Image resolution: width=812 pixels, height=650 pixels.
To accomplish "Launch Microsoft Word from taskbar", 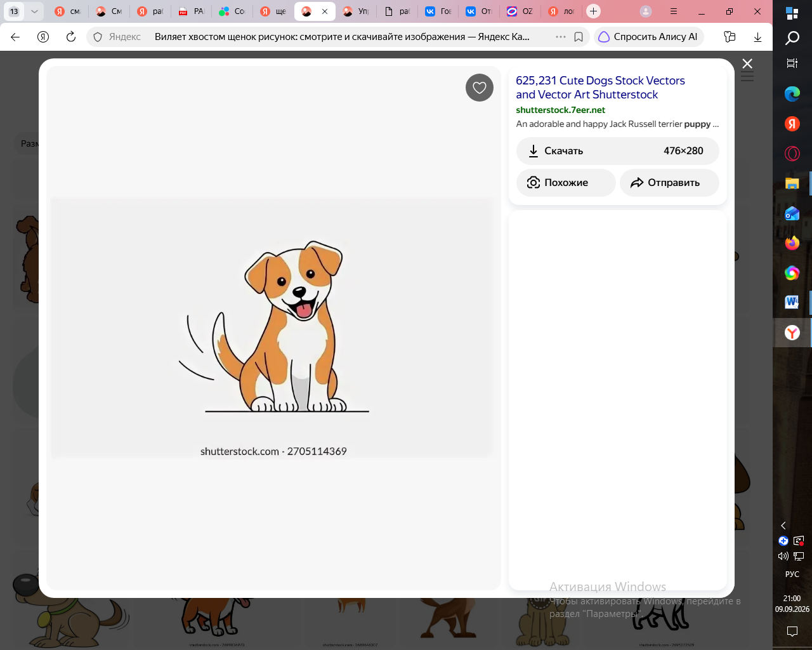I will point(792,302).
